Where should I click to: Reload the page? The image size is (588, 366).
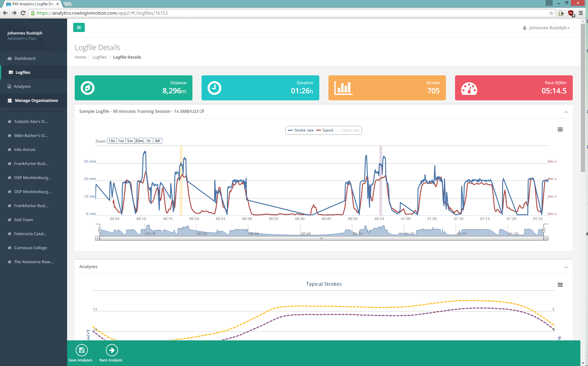pos(23,13)
